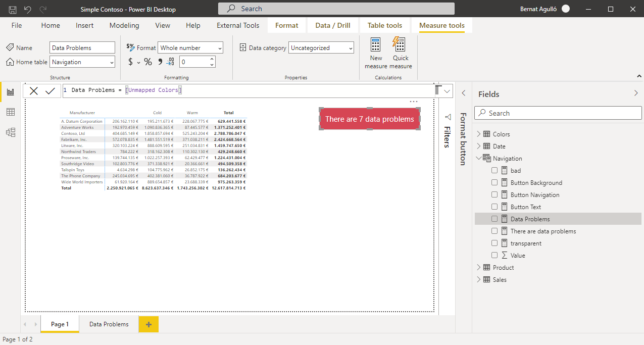This screenshot has width=644, height=345.
Task: Click the Undo arrow icon
Action: 28,9
